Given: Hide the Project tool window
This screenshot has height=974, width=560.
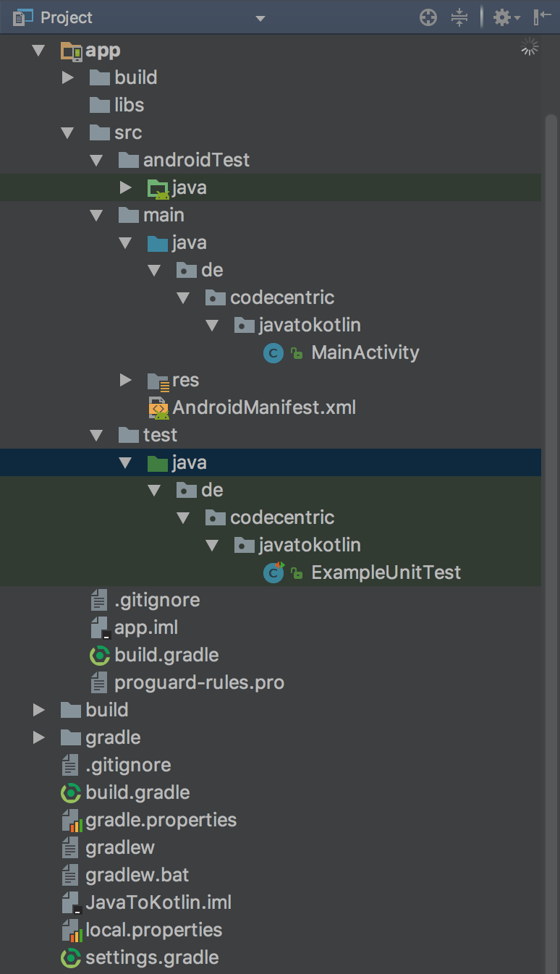Looking at the screenshot, I should [542, 17].
